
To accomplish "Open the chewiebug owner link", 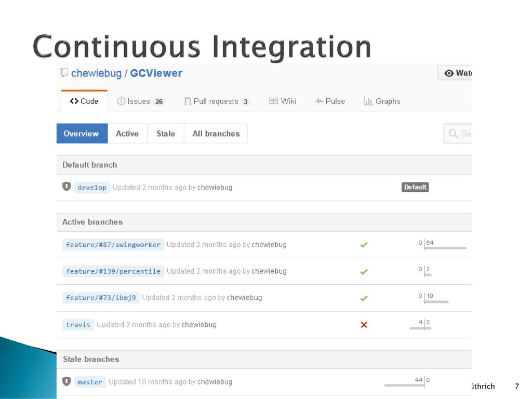I will click(x=96, y=73).
